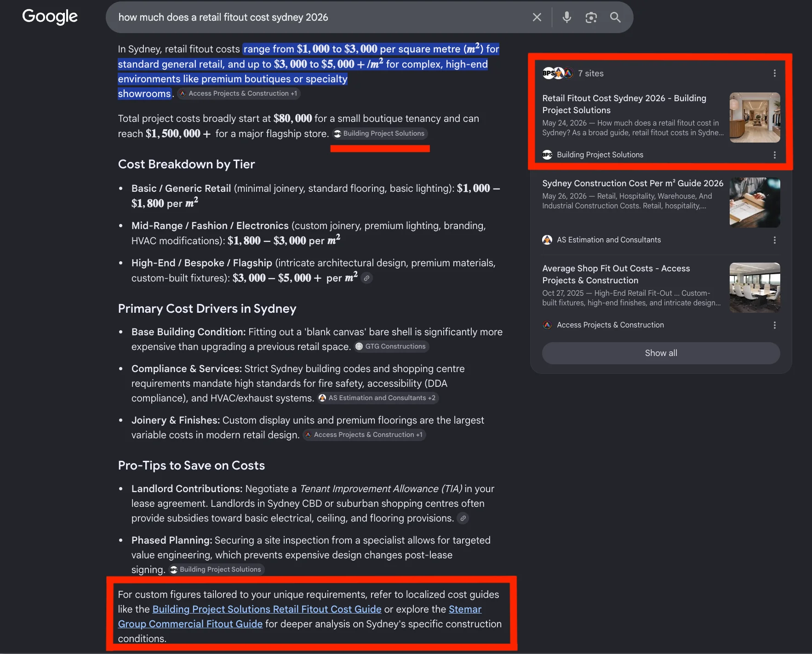This screenshot has height=654, width=812.
Task: Click the 'May 24, 2026' date in first source card
Action: click(x=564, y=123)
